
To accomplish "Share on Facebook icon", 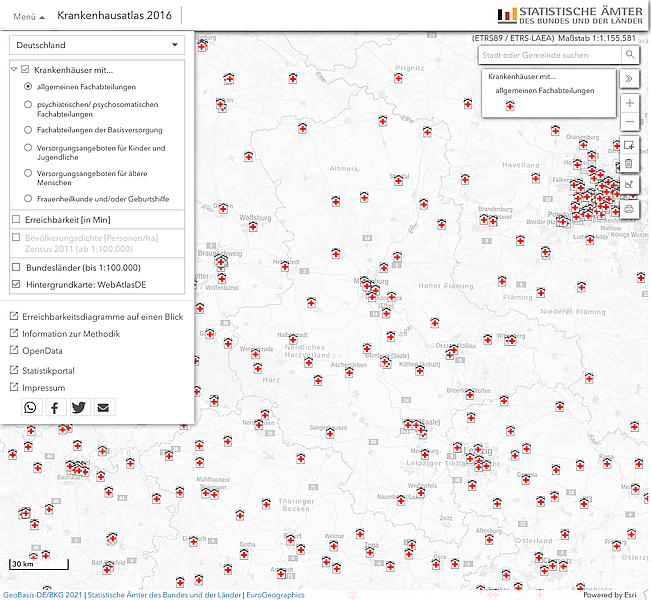I will [x=55, y=408].
